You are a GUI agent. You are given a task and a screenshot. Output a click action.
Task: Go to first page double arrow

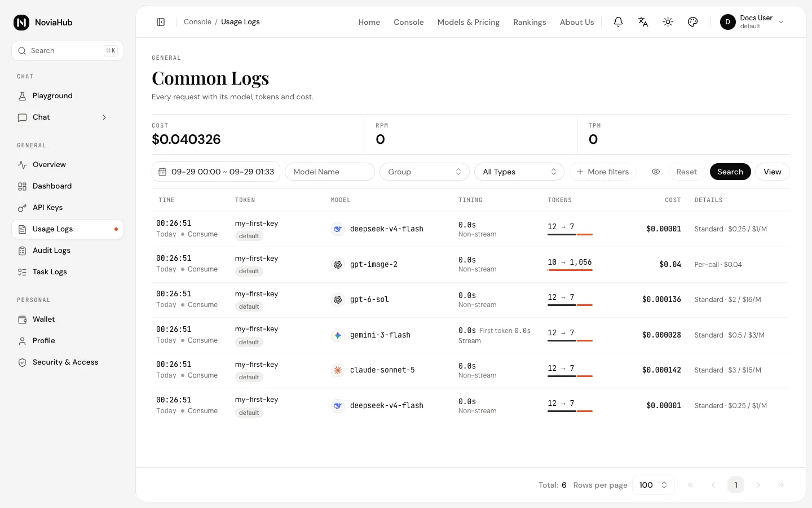[691, 485]
